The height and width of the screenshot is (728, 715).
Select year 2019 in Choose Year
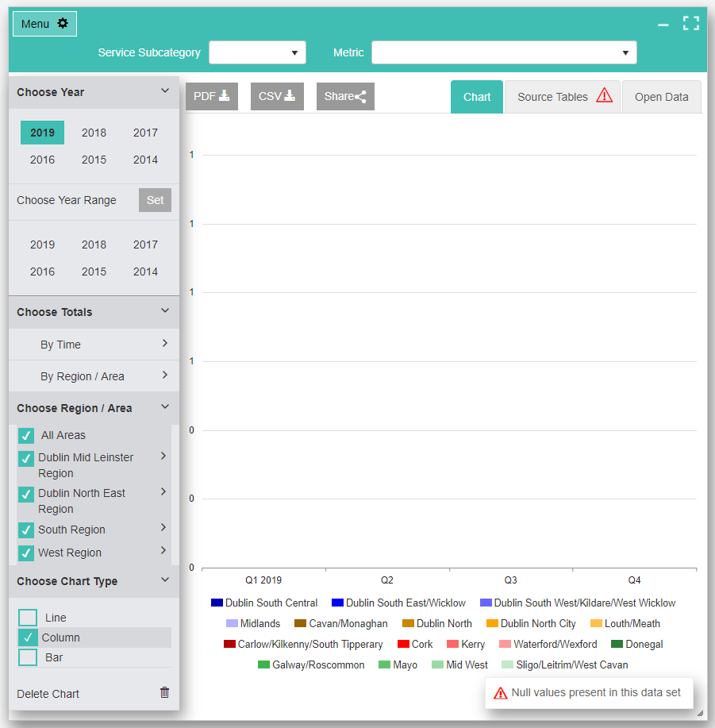(x=42, y=133)
